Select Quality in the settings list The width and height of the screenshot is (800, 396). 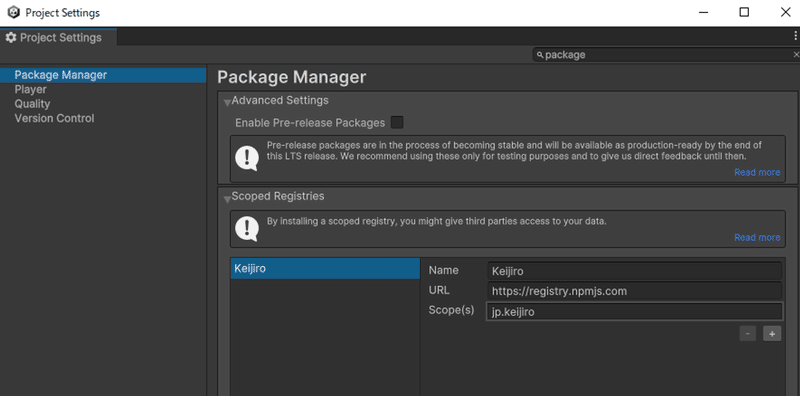coord(32,104)
